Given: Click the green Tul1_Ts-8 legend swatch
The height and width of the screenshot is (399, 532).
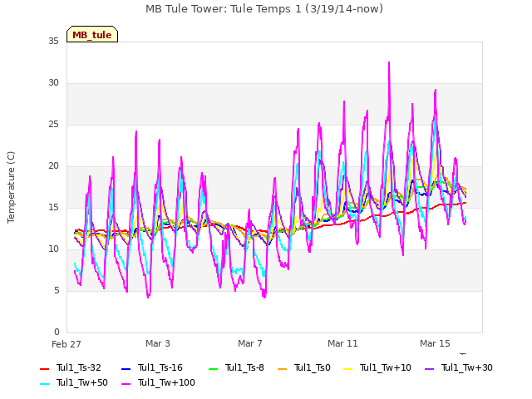Looking at the screenshot, I should (213, 369).
